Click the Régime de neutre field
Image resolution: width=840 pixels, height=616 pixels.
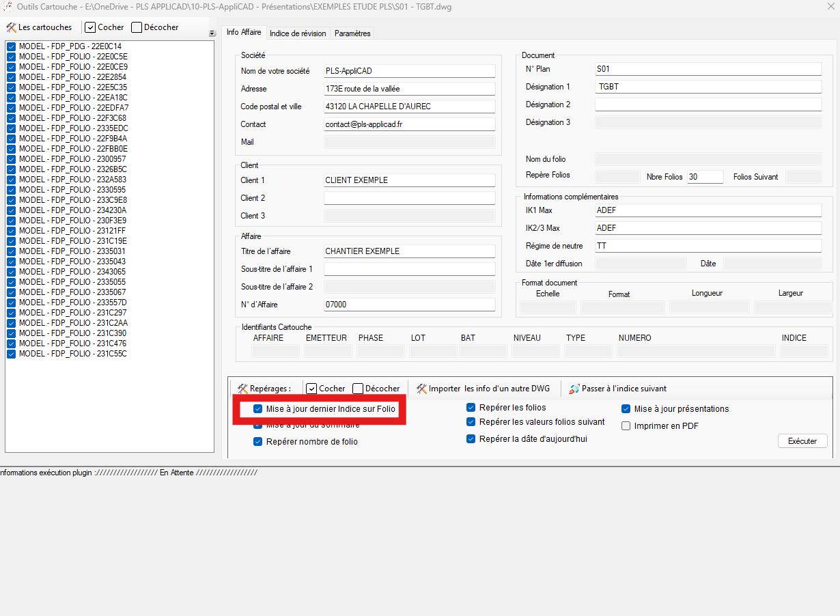[x=708, y=246]
